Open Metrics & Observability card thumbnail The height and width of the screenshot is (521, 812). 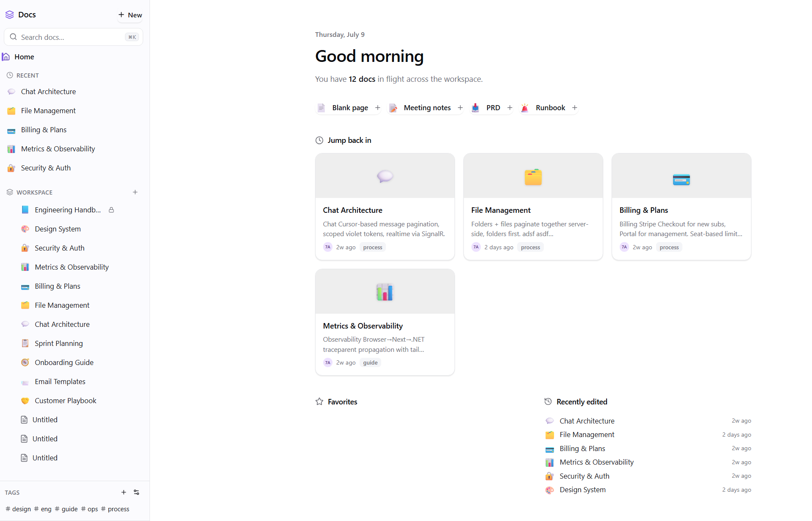pyautogui.click(x=385, y=292)
